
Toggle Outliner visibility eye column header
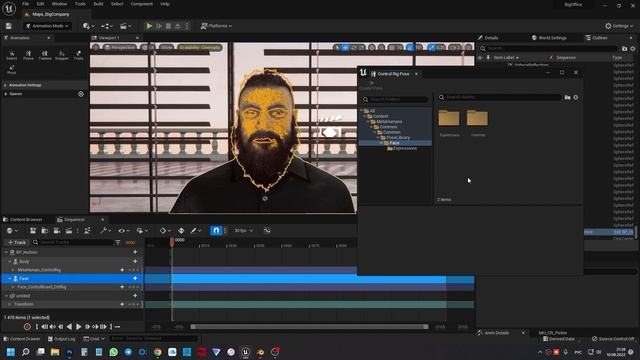pos(480,58)
